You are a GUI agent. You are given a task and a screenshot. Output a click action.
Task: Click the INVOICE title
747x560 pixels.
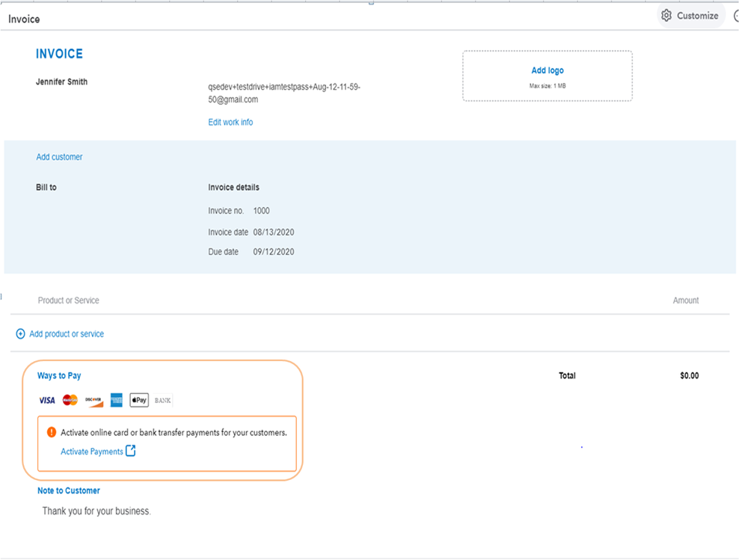(x=59, y=54)
